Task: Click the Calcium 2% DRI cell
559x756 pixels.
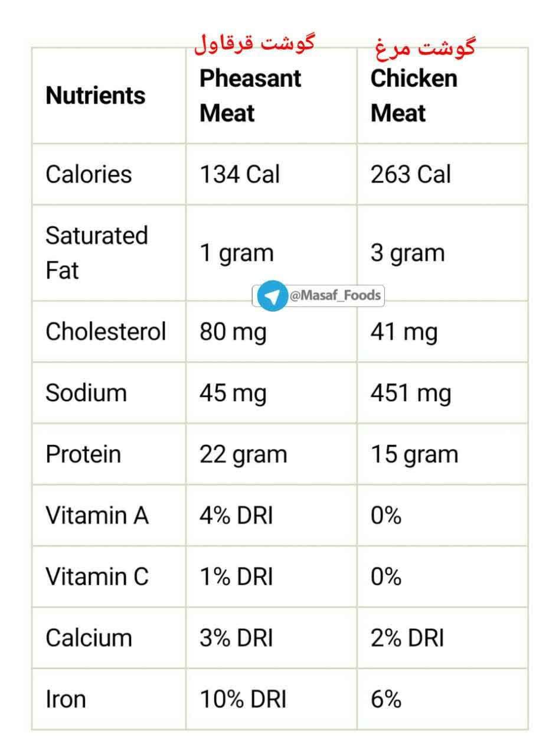Action: pyautogui.click(x=407, y=638)
